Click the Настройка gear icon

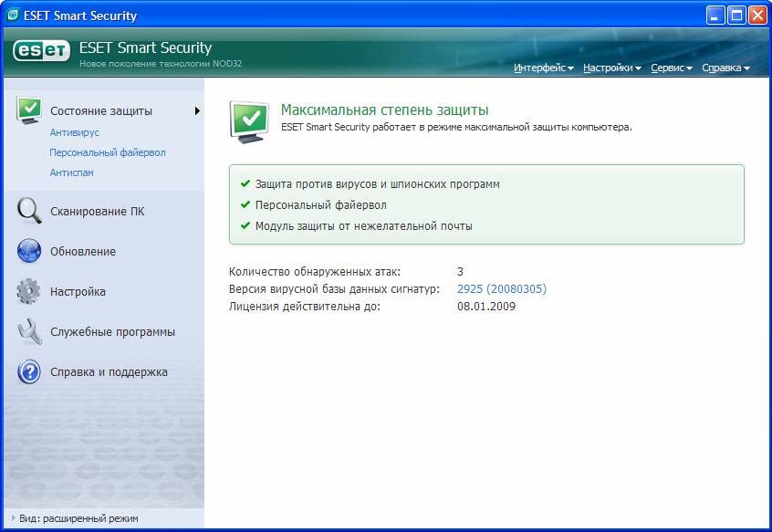(28, 291)
